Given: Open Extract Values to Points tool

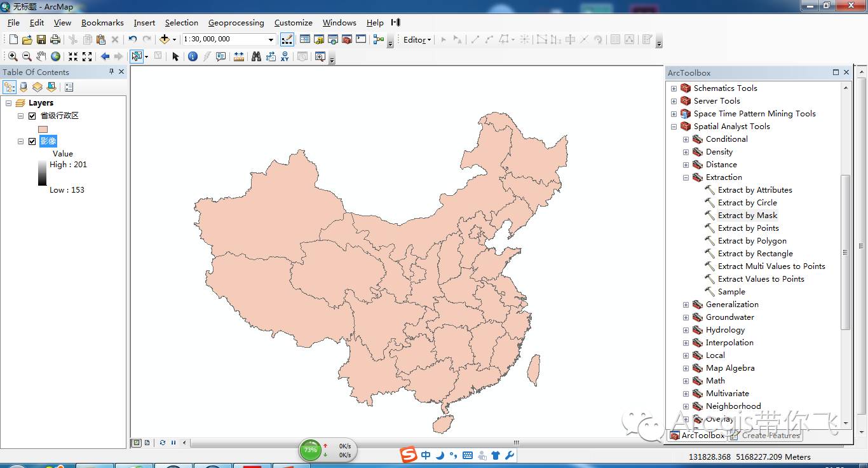Looking at the screenshot, I should pyautogui.click(x=761, y=279).
